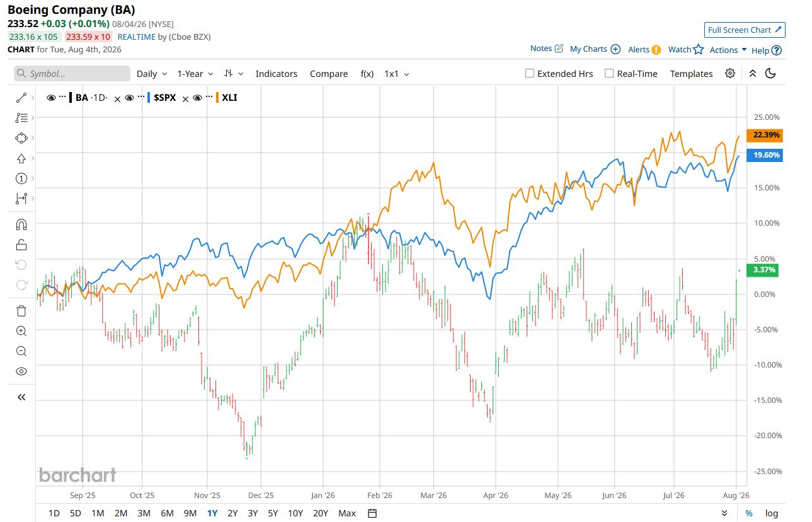Delete drawings with the trash icon
Viewport: 812px width, 522px height.
click(21, 311)
